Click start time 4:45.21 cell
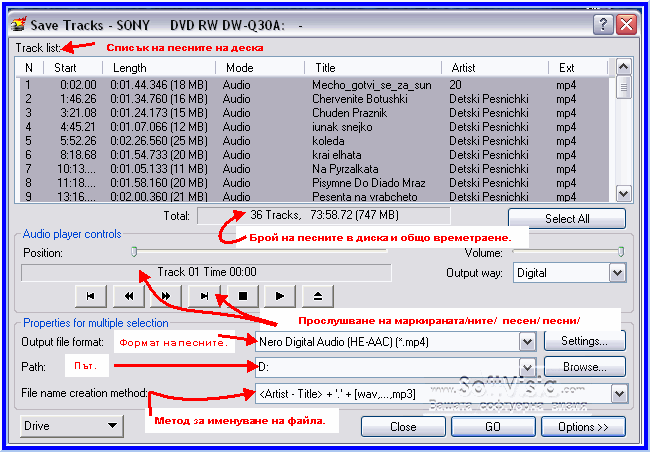Image resolution: width=650 pixels, height=452 pixels. [78, 127]
